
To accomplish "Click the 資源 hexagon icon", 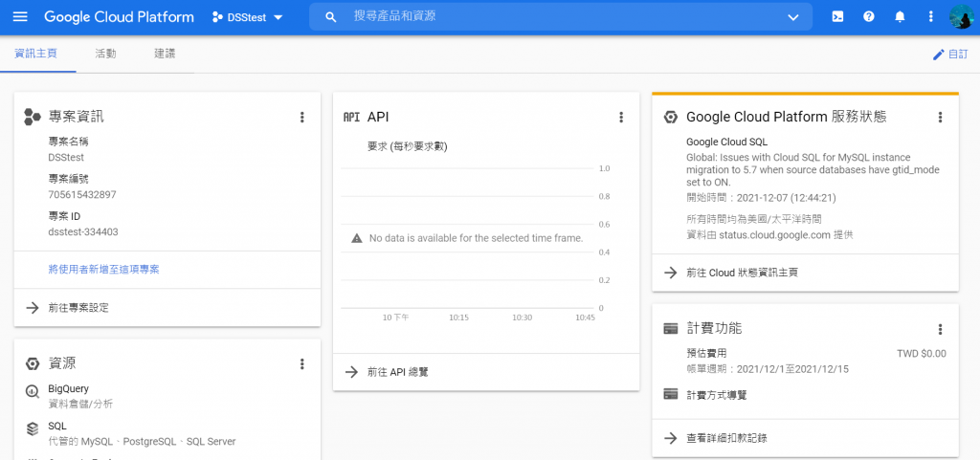I will click(x=33, y=363).
